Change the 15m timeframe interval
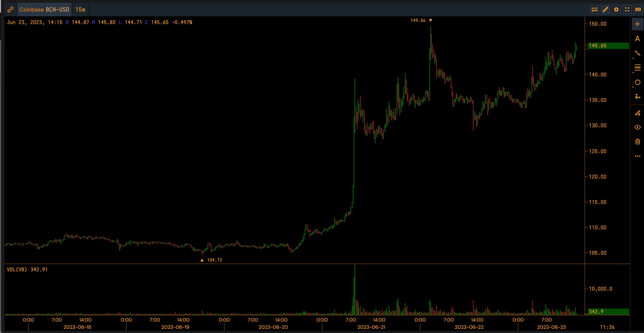This screenshot has height=333, width=644. click(80, 10)
